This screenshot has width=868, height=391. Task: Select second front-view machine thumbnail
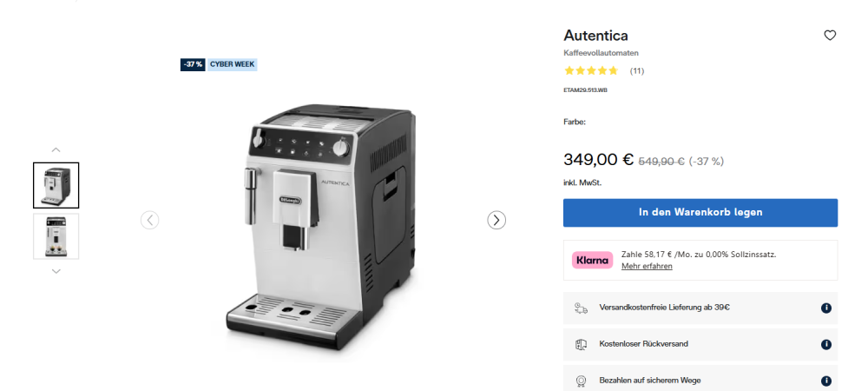tap(56, 236)
